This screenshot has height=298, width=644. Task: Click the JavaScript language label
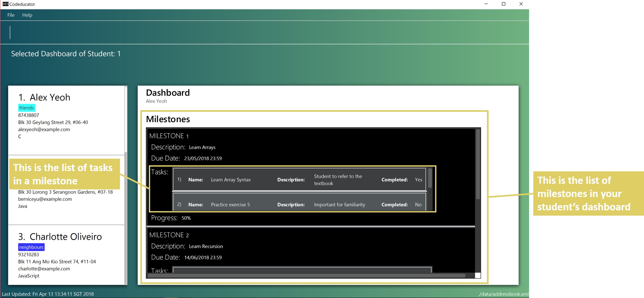pos(29,276)
